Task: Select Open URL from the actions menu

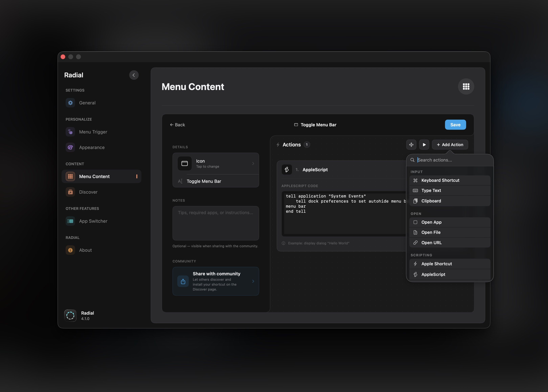Action: (x=431, y=243)
